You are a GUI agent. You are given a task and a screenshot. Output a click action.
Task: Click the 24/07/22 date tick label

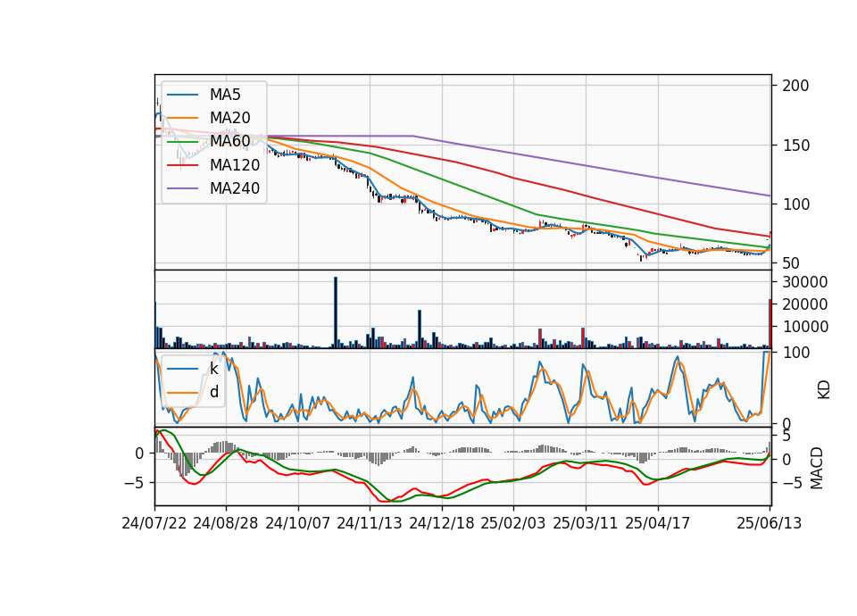(154, 523)
